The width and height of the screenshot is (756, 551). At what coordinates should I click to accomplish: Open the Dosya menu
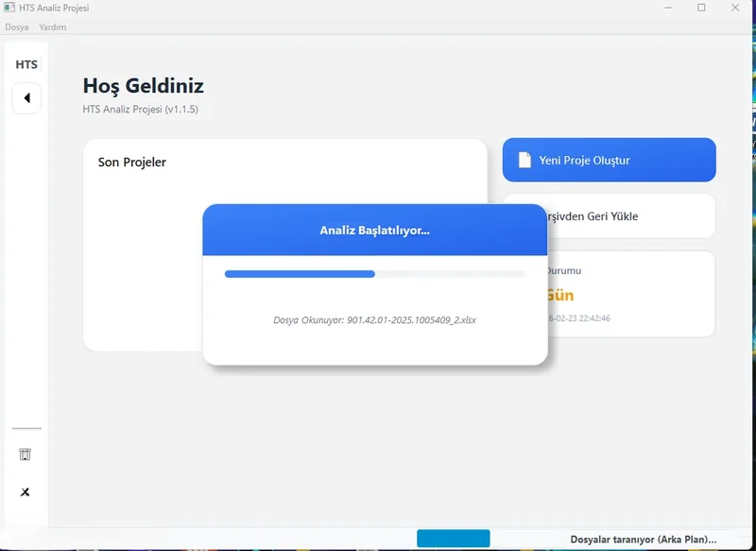click(x=18, y=27)
